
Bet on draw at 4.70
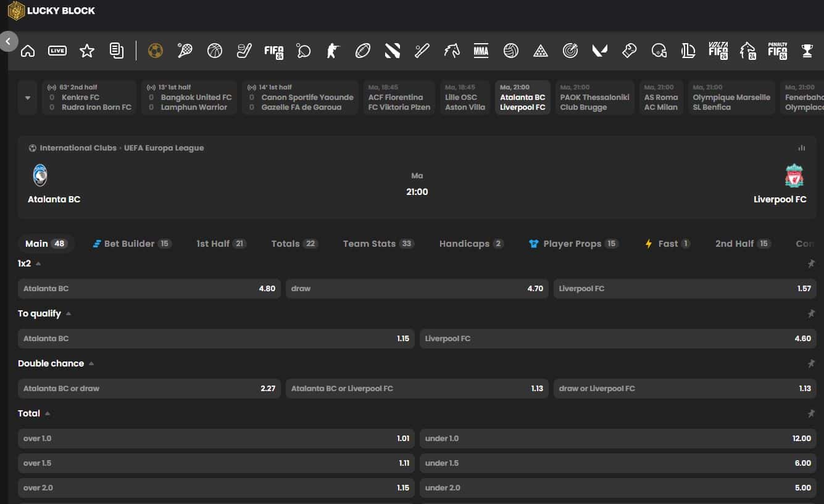click(417, 289)
